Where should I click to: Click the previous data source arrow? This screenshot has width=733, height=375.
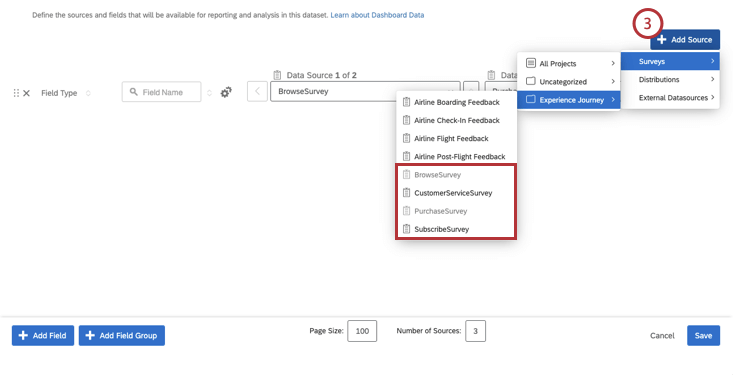(257, 91)
